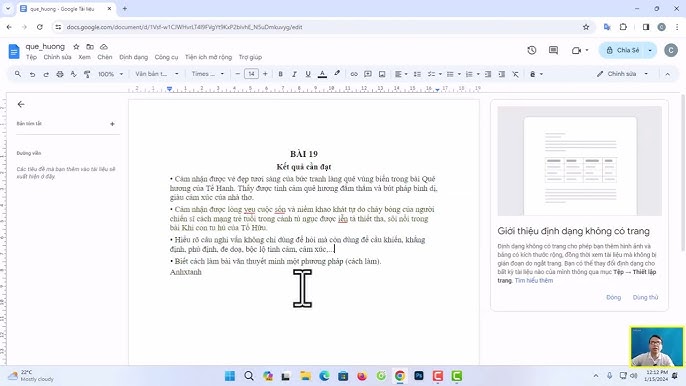The height and width of the screenshot is (386, 686).
Task: Open the Định dạng menu
Action: [x=133, y=57]
